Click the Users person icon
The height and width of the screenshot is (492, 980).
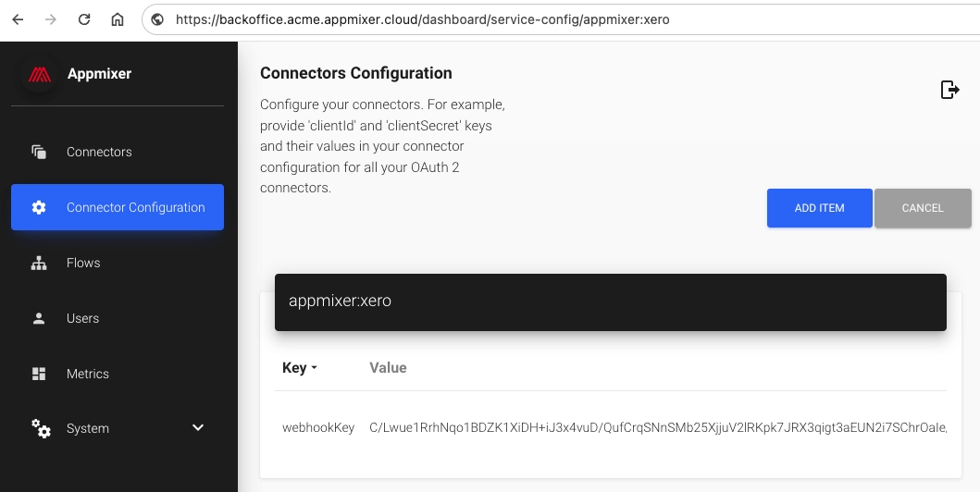click(39, 318)
